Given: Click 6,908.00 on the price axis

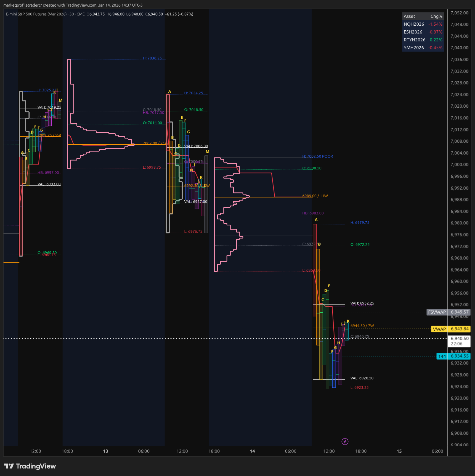Looking at the screenshot, I should tap(459, 433).
